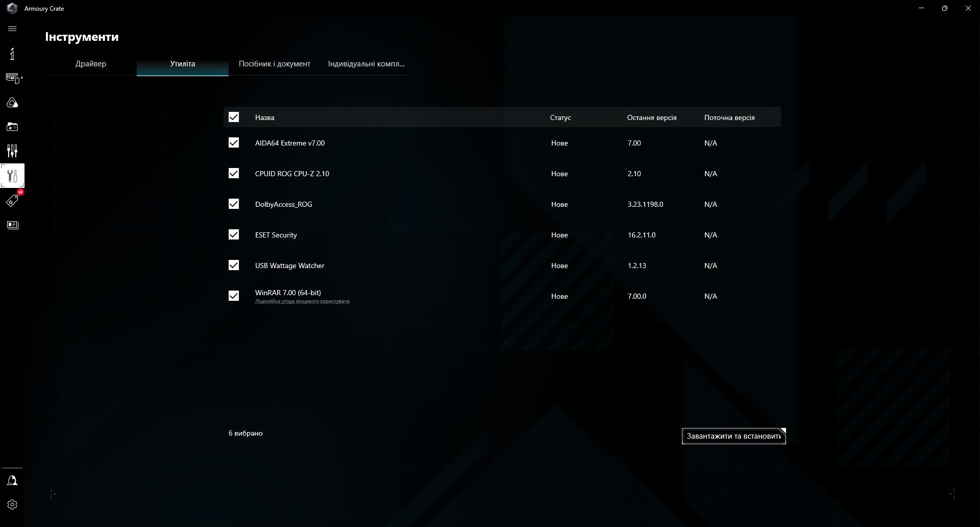Click version 3.23.1198.0 value

coord(646,204)
